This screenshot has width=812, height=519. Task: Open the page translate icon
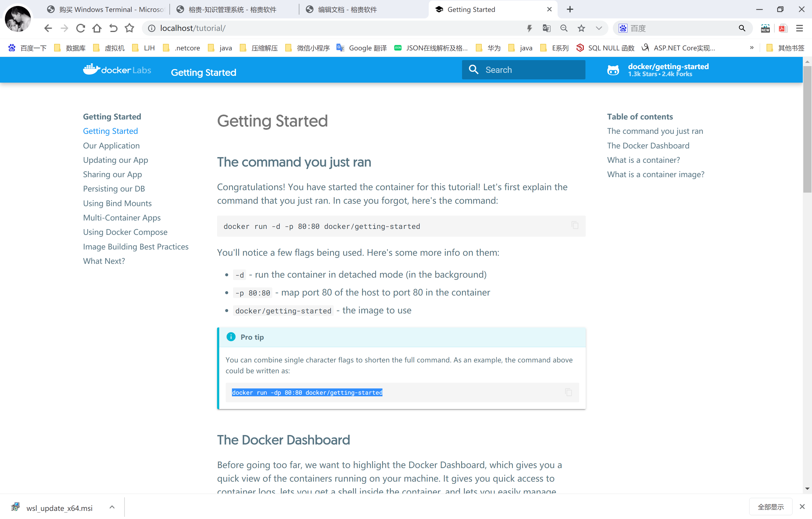pyautogui.click(x=547, y=28)
